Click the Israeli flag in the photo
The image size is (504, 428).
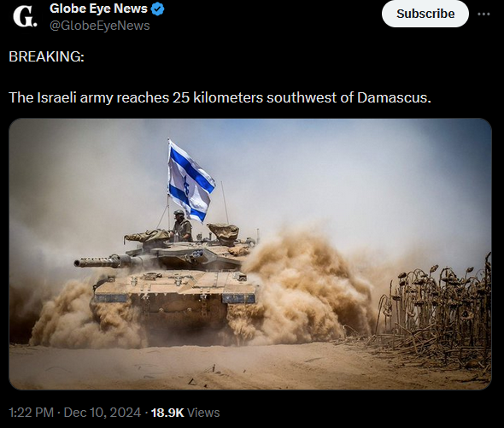coord(190,181)
